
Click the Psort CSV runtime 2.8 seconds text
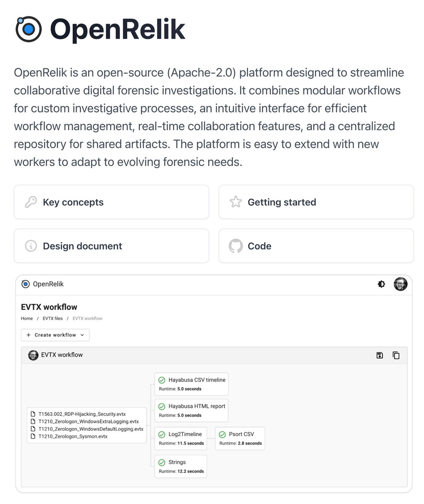241,443
